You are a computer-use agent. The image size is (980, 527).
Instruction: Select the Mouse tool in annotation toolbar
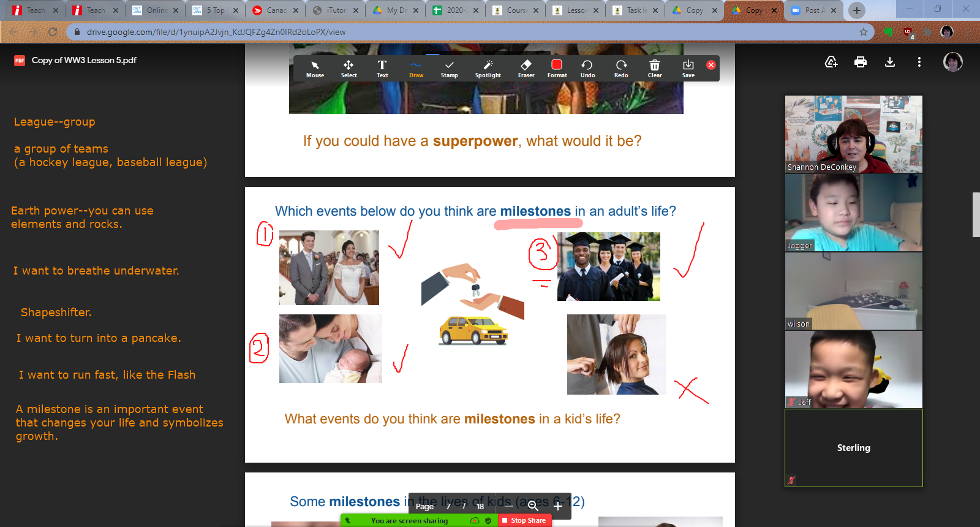[315, 69]
